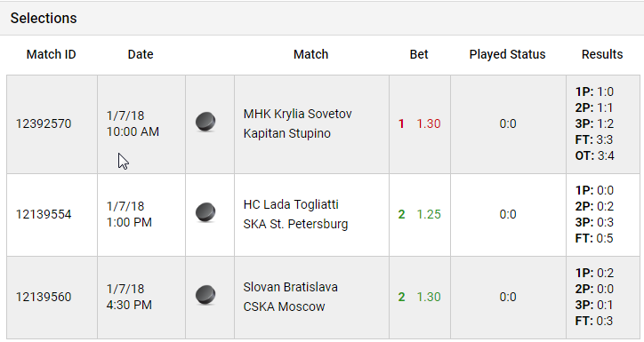
Task: Select the Match ID column header
Action: (52, 54)
